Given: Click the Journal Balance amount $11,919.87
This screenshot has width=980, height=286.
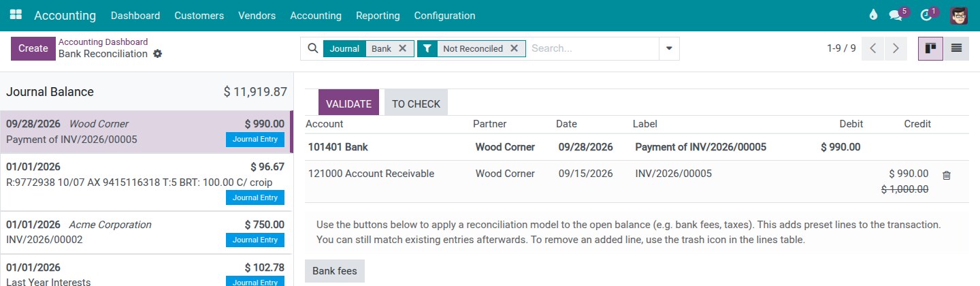Looking at the screenshot, I should pos(255,92).
